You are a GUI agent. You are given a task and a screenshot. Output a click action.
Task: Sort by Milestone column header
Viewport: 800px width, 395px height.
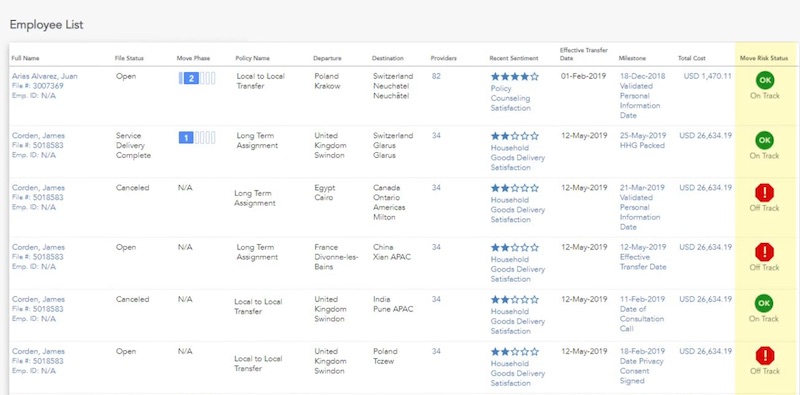coord(632,58)
